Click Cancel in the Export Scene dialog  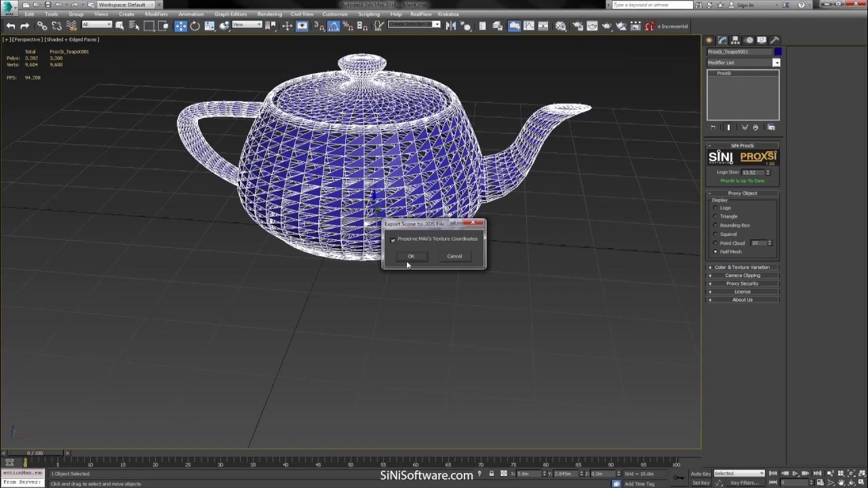(454, 256)
